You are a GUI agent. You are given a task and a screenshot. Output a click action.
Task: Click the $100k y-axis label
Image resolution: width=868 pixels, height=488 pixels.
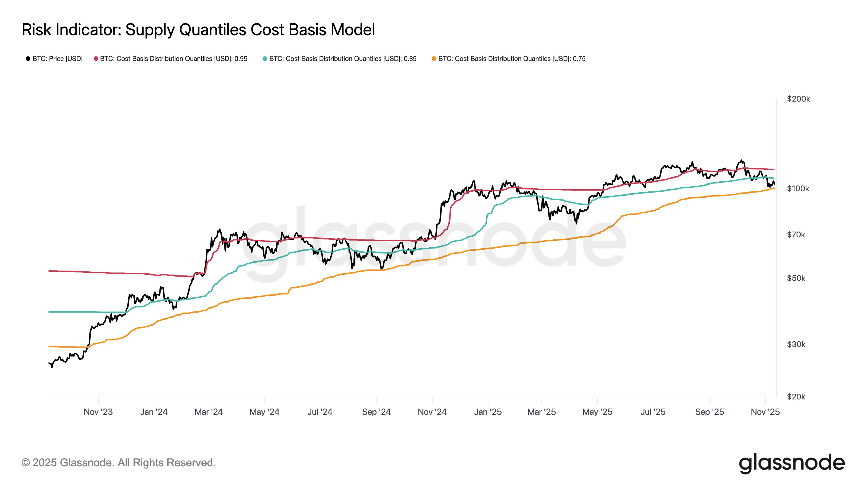(798, 189)
